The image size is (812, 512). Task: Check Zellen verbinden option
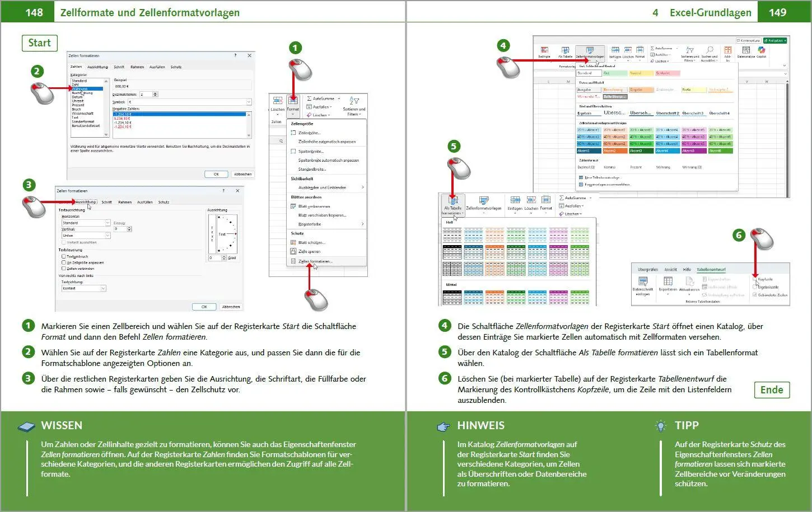[64, 269]
